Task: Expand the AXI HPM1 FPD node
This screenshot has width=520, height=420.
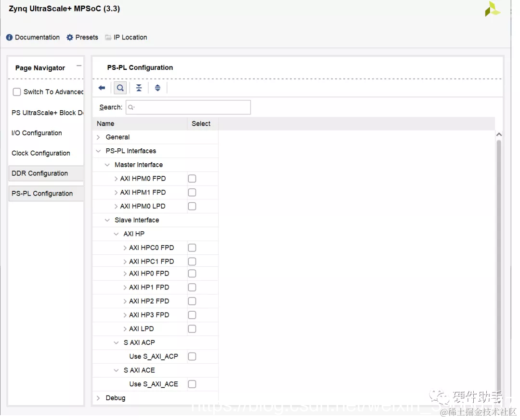Action: pos(116,192)
